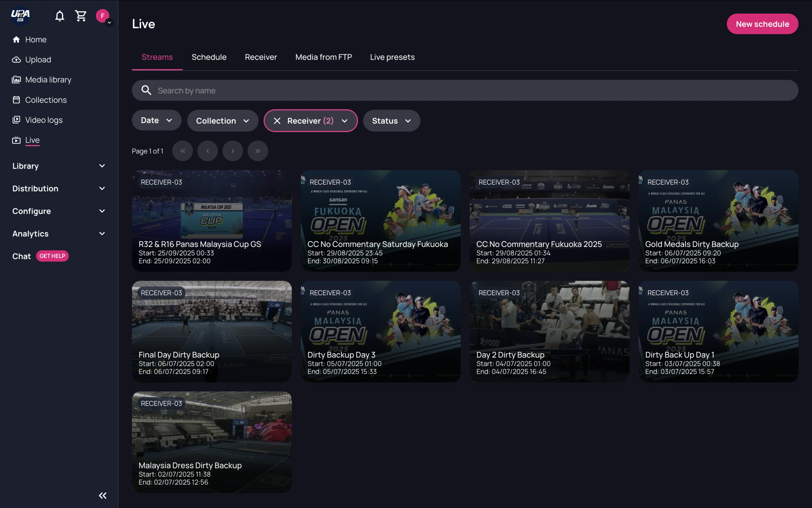812x508 pixels.
Task: Open the notifications bell icon
Action: [x=59, y=16]
